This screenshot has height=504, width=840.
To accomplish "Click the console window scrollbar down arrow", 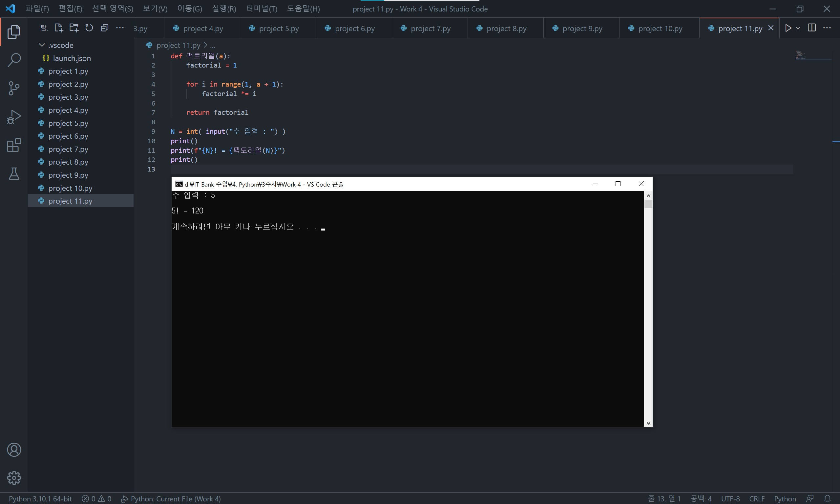I will (x=648, y=423).
